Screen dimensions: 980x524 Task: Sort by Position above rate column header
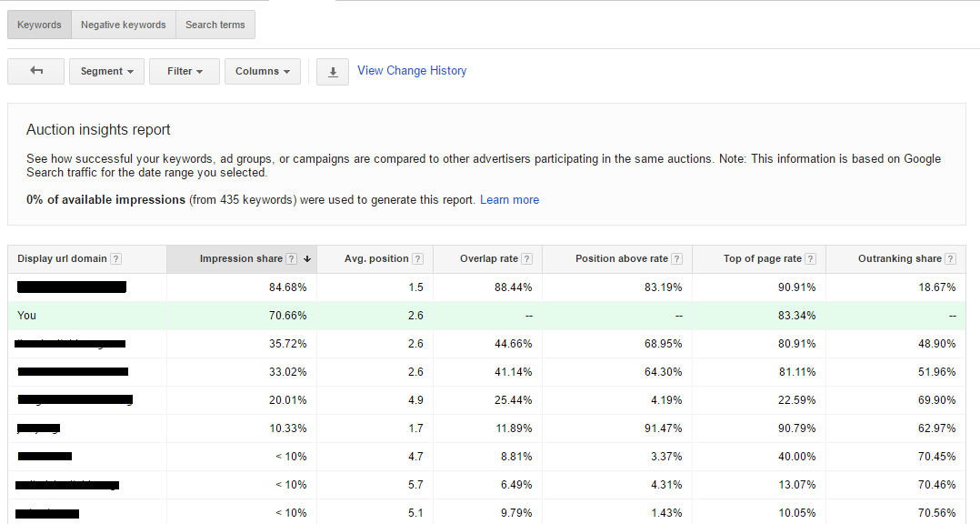621,259
